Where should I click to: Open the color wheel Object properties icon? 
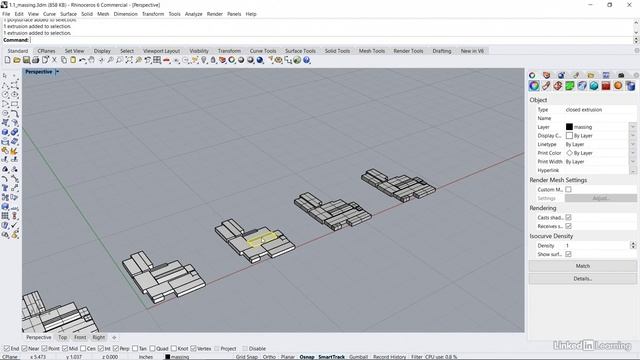pyautogui.click(x=534, y=86)
